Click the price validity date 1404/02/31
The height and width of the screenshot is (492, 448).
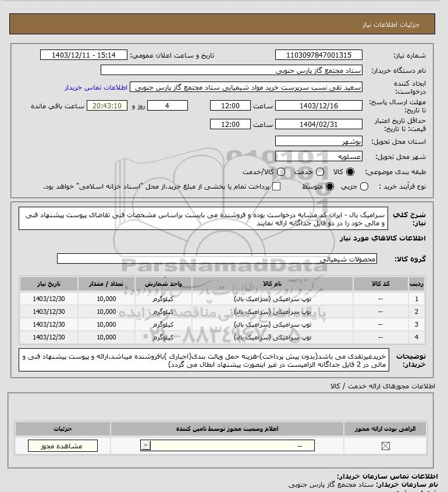[318, 124]
